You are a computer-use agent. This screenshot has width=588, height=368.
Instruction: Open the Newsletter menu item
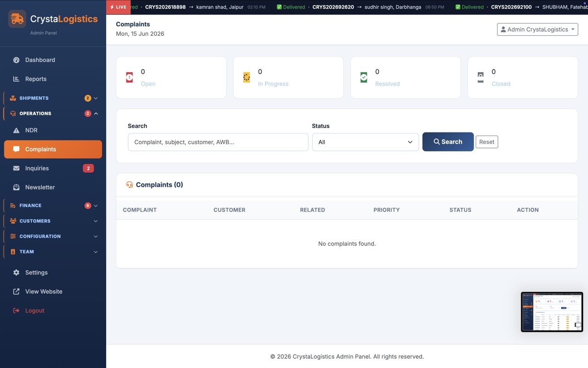53,187
